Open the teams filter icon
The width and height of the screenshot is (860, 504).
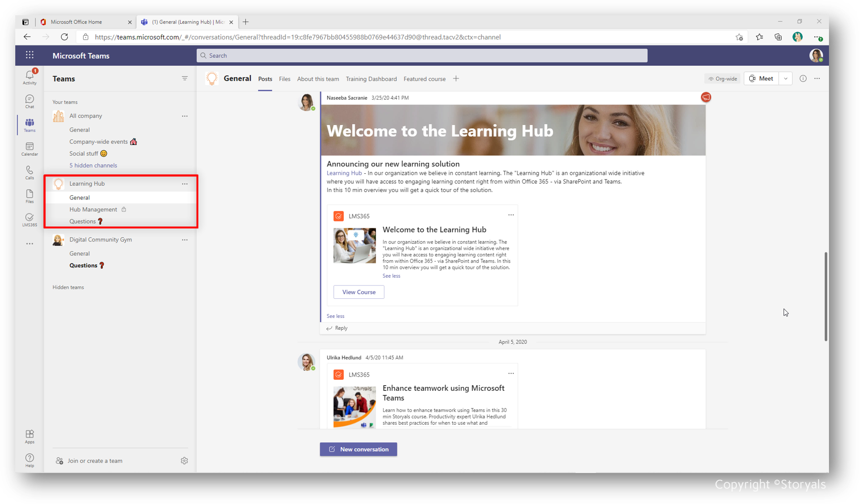(x=185, y=78)
